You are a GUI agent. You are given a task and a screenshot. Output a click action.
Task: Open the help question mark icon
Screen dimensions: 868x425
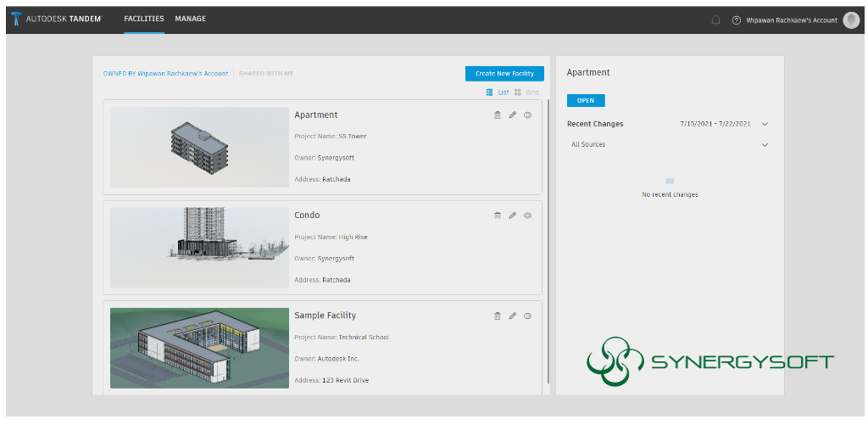click(x=737, y=20)
